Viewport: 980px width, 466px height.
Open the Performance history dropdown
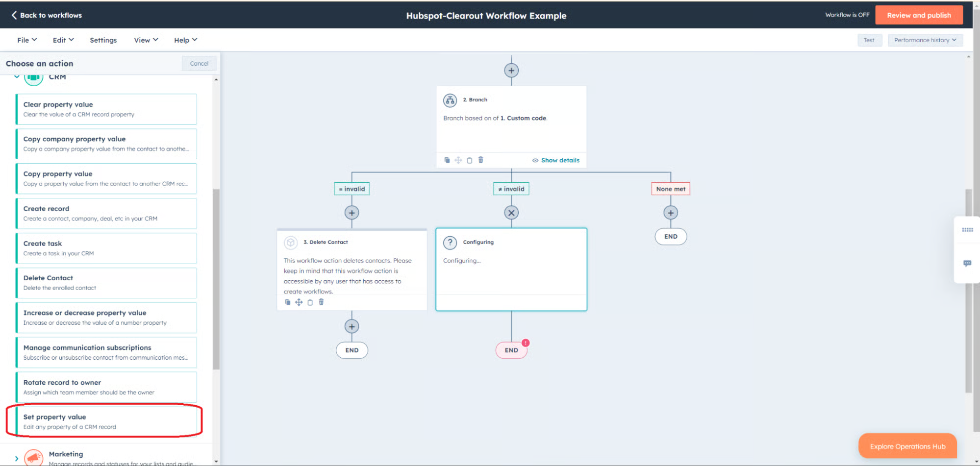(925, 40)
